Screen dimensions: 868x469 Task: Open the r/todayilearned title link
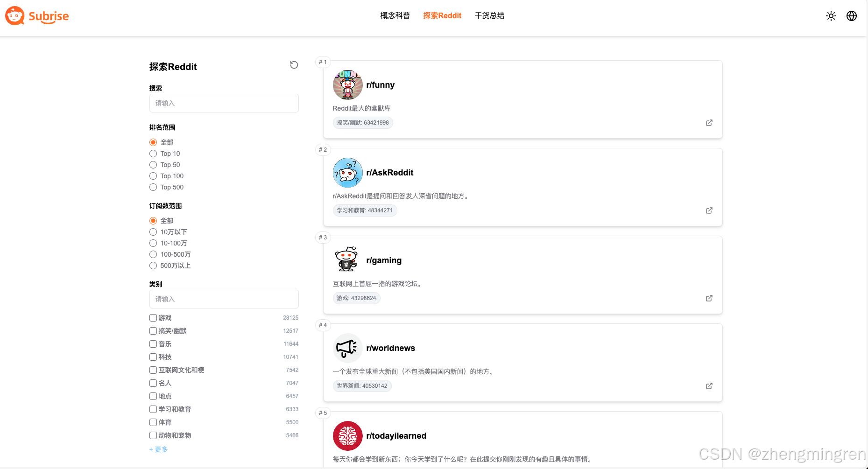(x=396, y=436)
